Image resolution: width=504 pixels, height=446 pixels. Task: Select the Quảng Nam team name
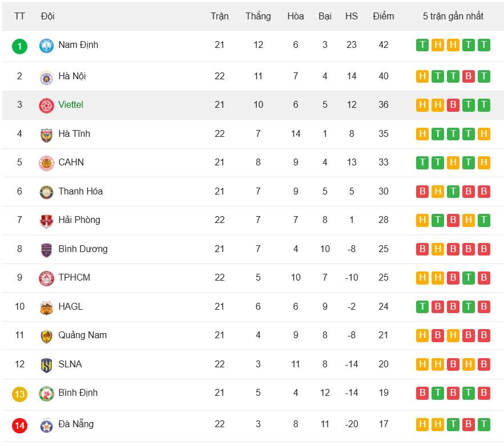pyautogui.click(x=82, y=335)
